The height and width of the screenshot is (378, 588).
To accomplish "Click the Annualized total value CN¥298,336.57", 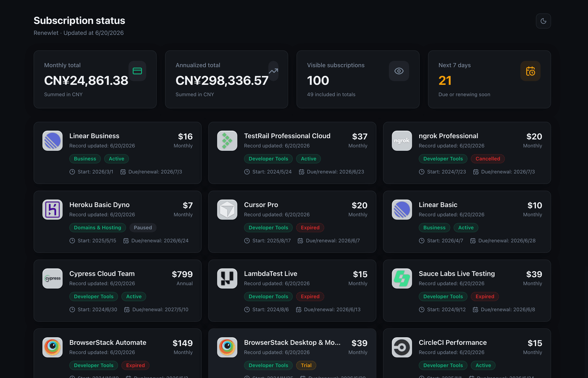I will click(x=222, y=80).
